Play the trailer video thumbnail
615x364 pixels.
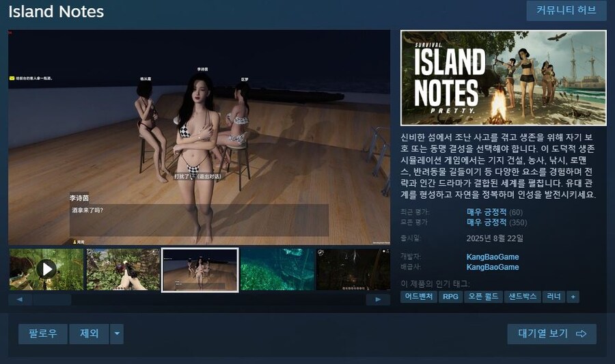[46, 269]
